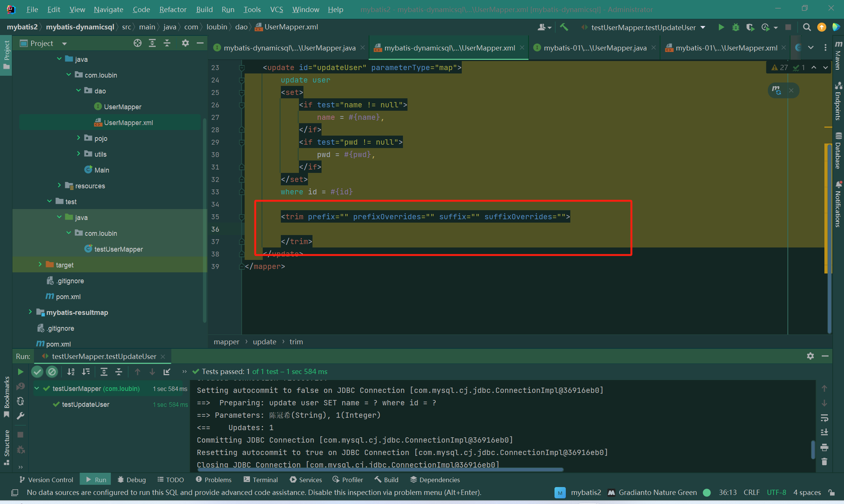Start debugging with the bug icon
The width and height of the screenshot is (844, 504).
click(x=735, y=27)
